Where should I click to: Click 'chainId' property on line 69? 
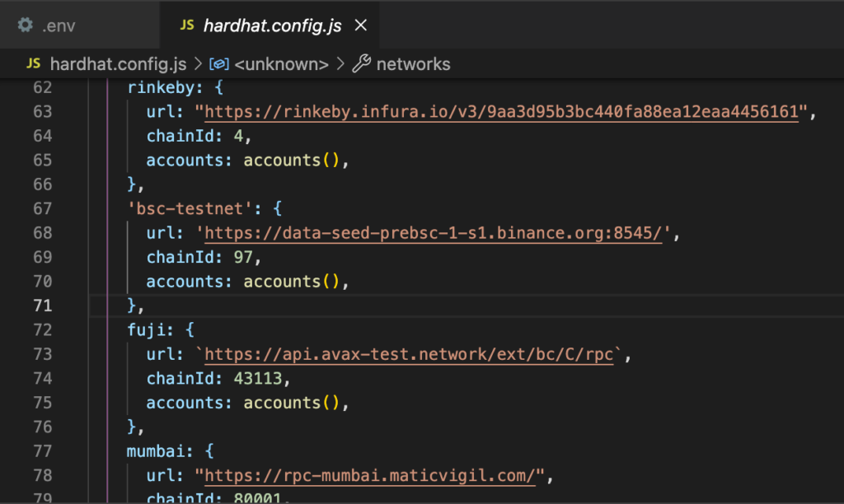[181, 257]
